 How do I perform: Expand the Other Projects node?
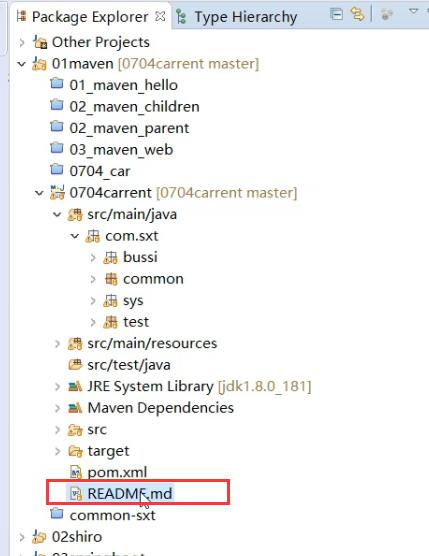[22, 43]
